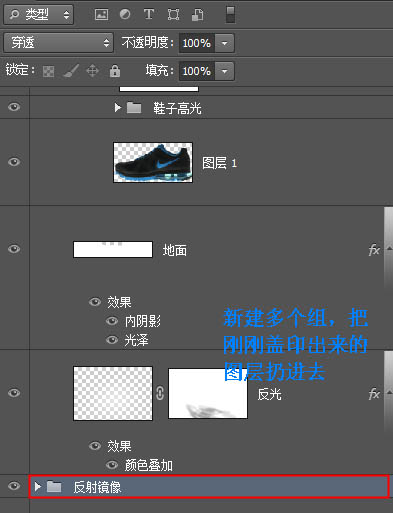Select the 地面 layer thumbnail
393x513 pixels.
click(113, 250)
